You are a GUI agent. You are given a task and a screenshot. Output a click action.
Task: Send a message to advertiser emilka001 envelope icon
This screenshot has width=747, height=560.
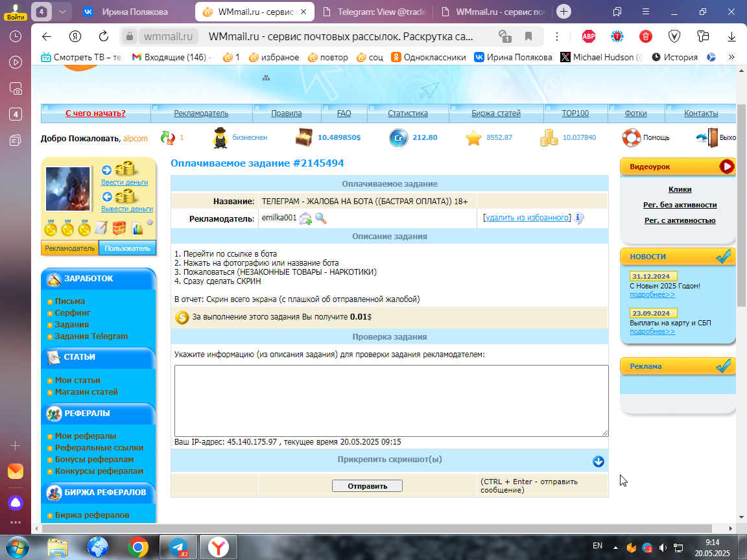click(x=305, y=218)
